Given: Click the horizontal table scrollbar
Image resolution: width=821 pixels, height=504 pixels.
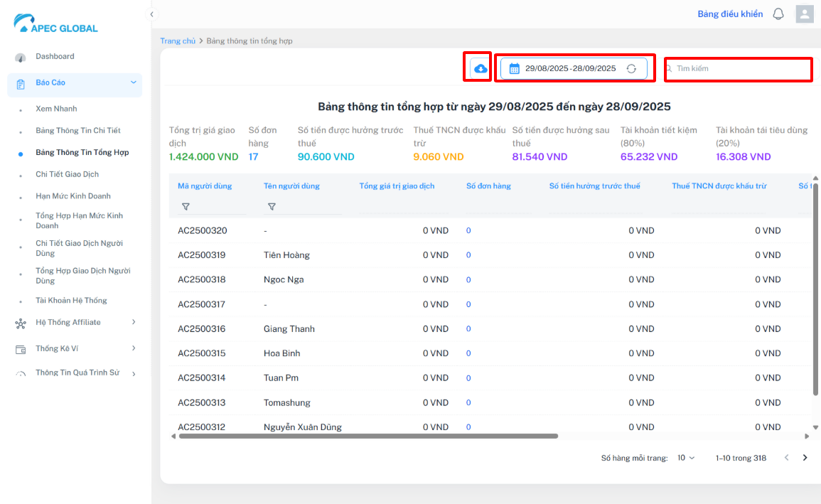Looking at the screenshot, I should click(368, 436).
